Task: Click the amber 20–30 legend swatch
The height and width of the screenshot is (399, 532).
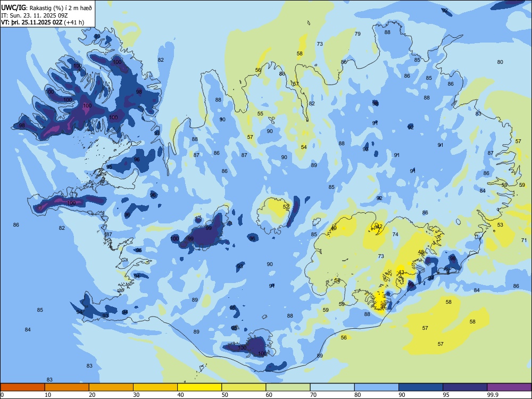Action: pos(111,387)
